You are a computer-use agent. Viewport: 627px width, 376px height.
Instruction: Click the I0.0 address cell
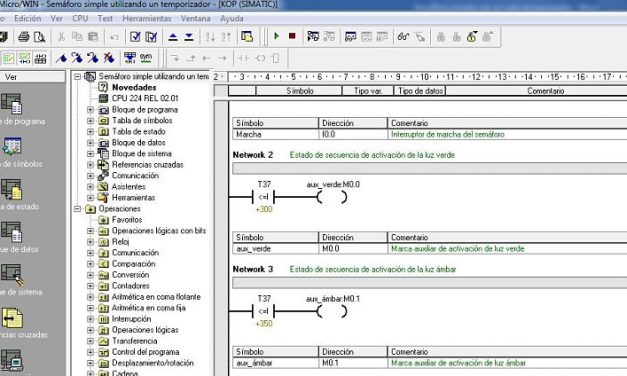(x=353, y=134)
